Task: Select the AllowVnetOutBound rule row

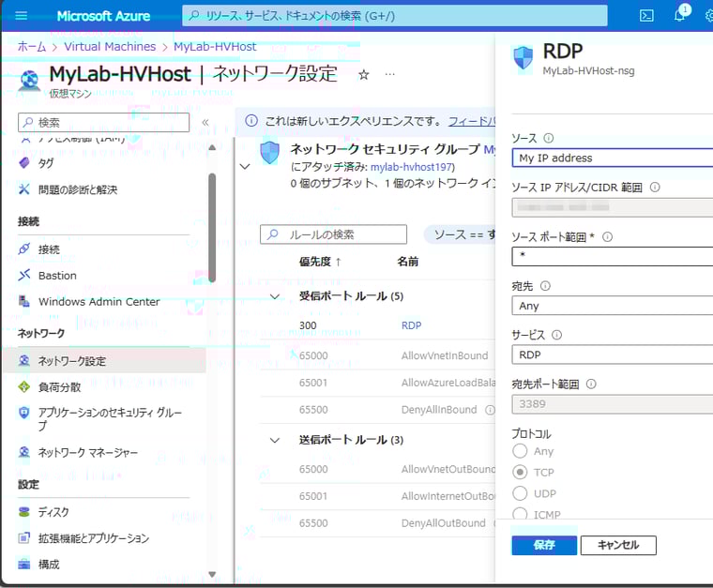Action: [378, 470]
